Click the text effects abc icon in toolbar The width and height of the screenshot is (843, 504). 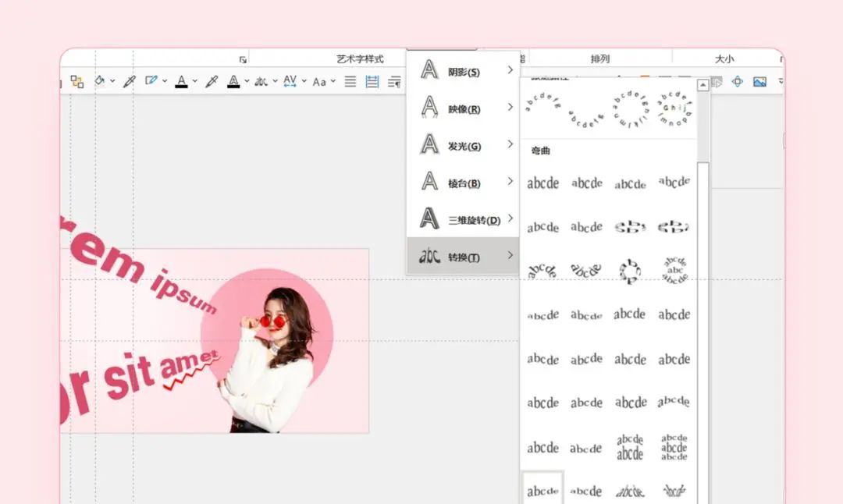(261, 82)
